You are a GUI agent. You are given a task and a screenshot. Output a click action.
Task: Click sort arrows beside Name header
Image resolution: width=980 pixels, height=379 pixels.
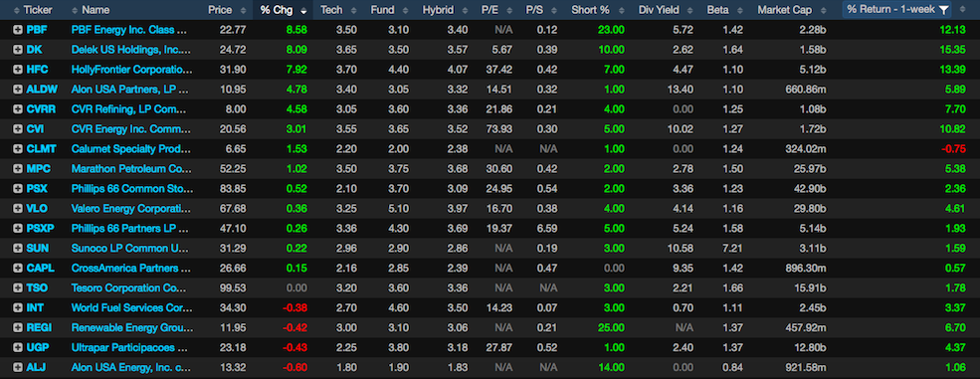click(75, 10)
